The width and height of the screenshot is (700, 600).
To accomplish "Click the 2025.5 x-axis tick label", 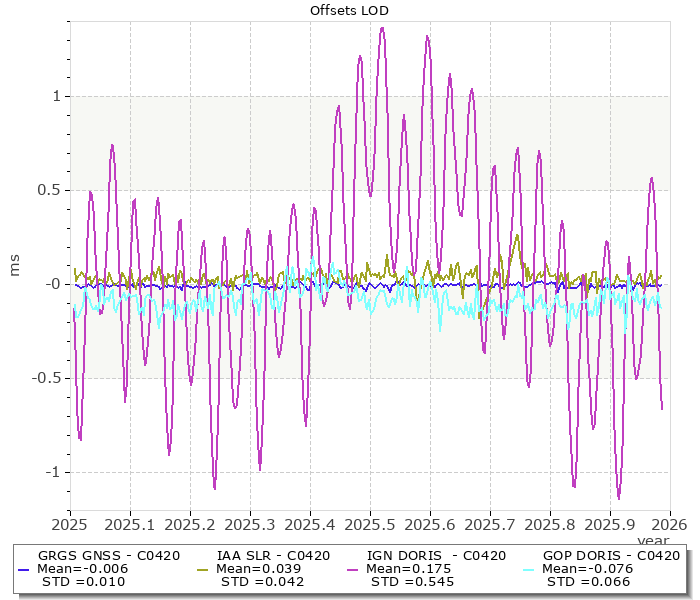I will point(370,523).
